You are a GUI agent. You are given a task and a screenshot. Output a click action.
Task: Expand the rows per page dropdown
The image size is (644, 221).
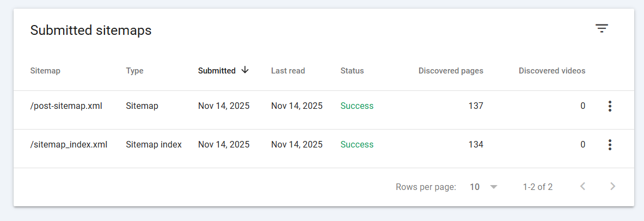494,187
